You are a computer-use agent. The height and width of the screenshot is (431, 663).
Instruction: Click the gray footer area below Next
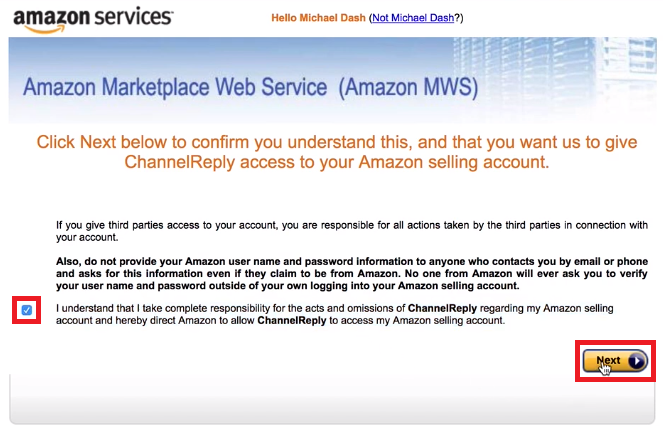pyautogui.click(x=332, y=402)
